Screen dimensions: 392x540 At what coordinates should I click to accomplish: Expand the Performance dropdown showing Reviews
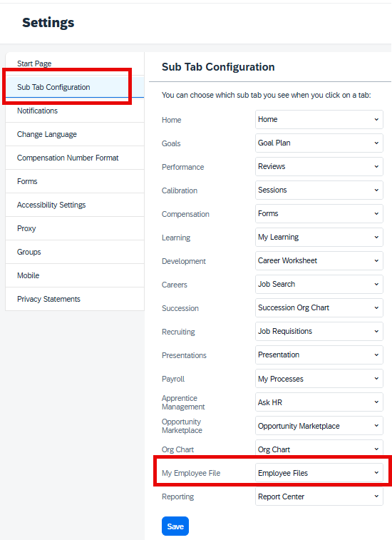[x=319, y=167]
